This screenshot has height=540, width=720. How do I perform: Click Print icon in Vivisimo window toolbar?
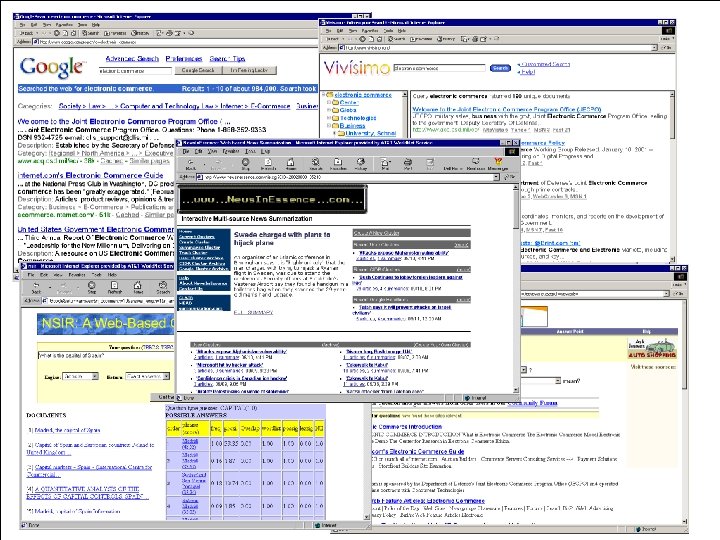475,39
